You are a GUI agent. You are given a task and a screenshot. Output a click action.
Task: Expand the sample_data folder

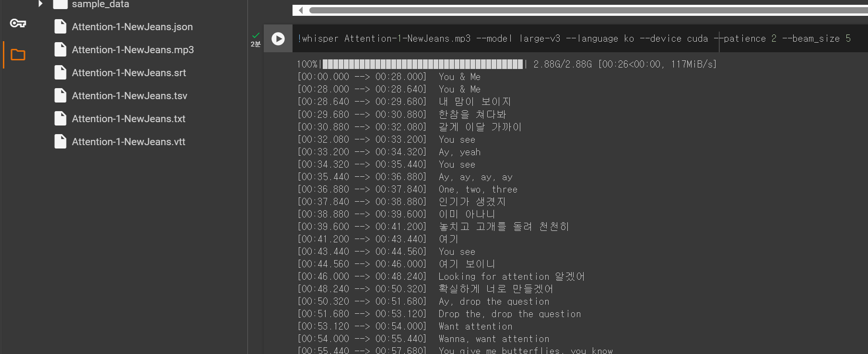click(x=40, y=4)
